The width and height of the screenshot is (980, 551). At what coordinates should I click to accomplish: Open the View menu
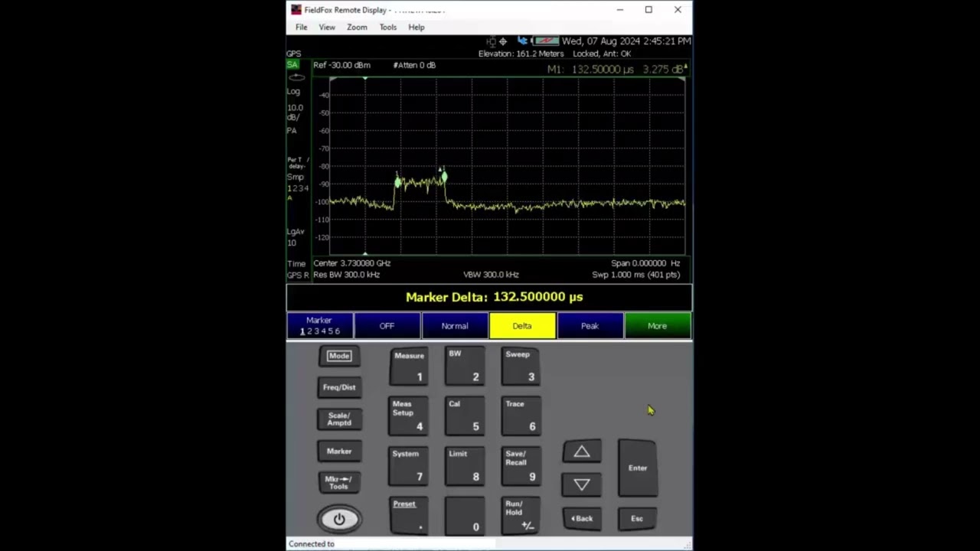[x=327, y=27]
